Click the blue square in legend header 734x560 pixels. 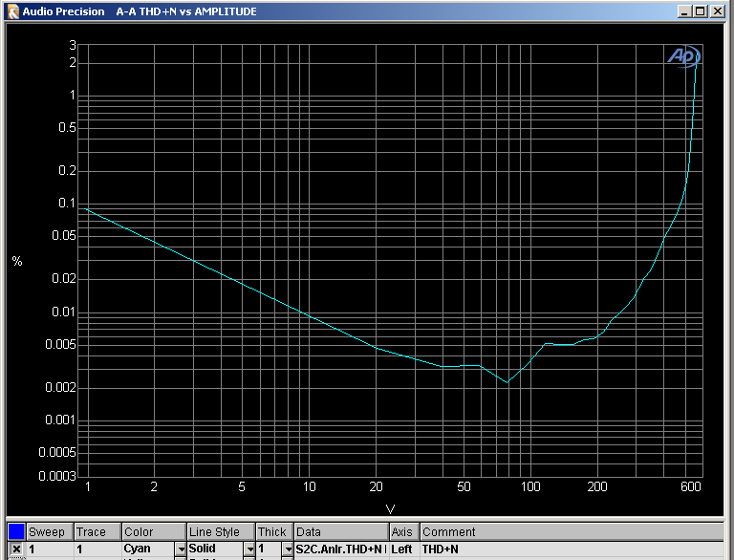[16, 531]
